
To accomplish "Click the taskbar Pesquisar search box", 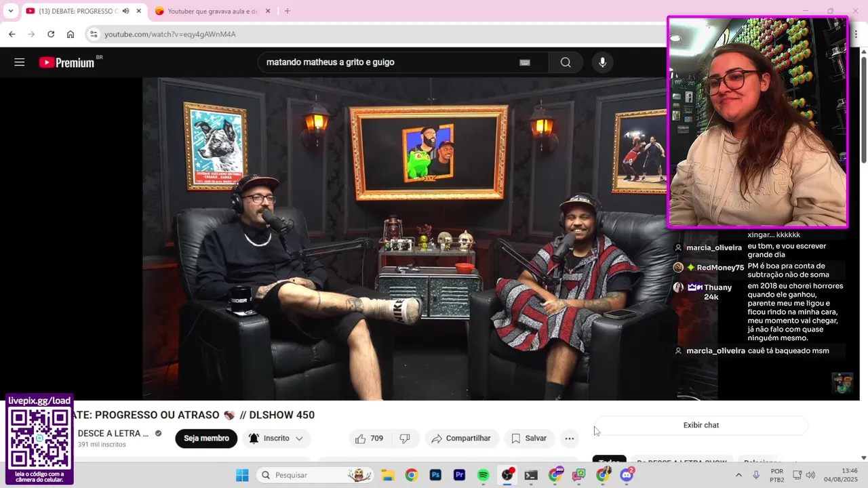I will coord(316,475).
